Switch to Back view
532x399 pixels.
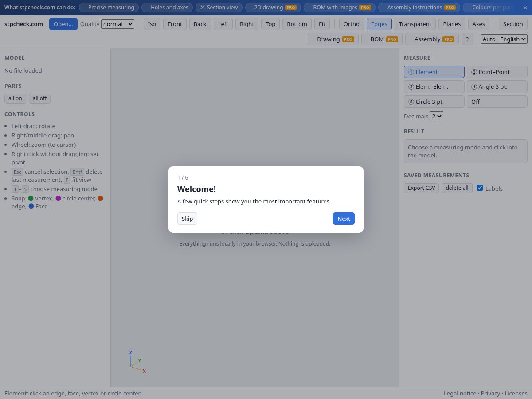click(x=200, y=24)
